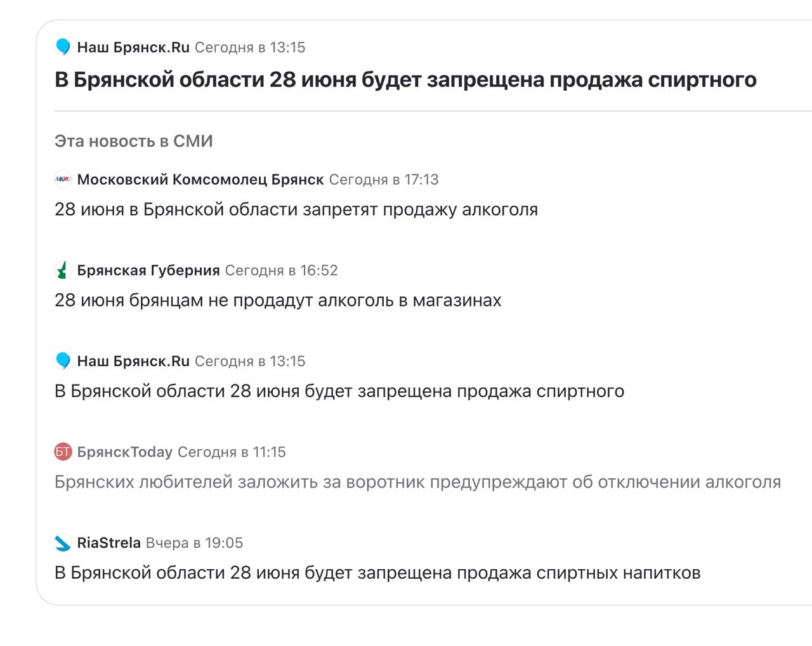The width and height of the screenshot is (812, 646).
Task: Click timestamp 'Вчера в 19:05'
Action: 195,543
